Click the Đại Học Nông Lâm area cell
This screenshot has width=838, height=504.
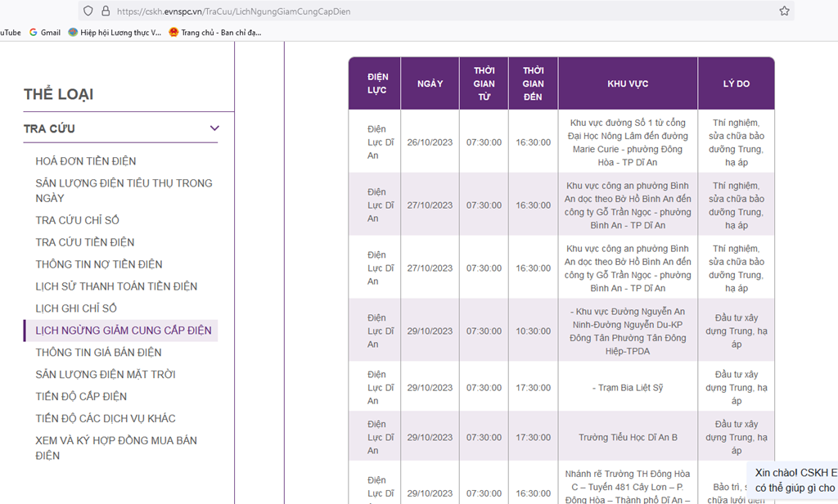(628, 142)
